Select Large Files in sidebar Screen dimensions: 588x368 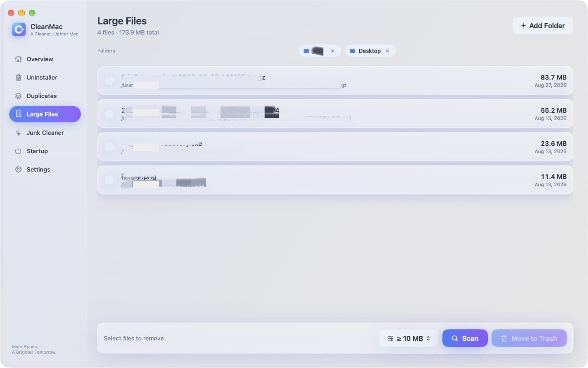tap(45, 114)
